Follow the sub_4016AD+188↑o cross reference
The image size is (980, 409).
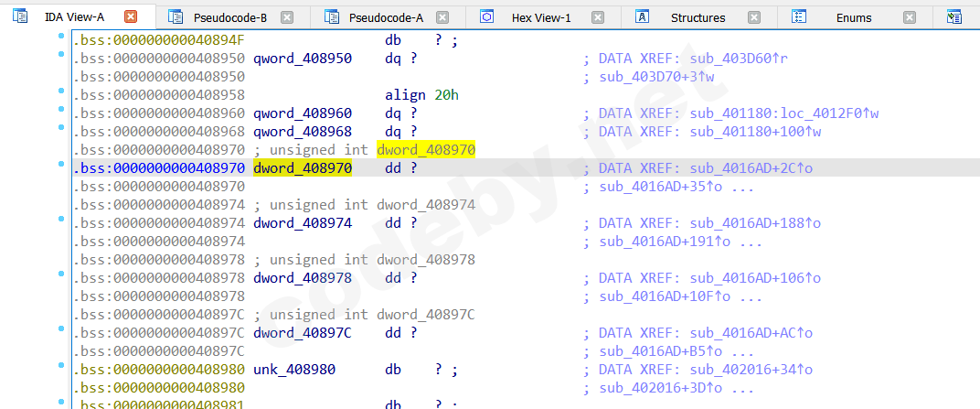(755, 223)
